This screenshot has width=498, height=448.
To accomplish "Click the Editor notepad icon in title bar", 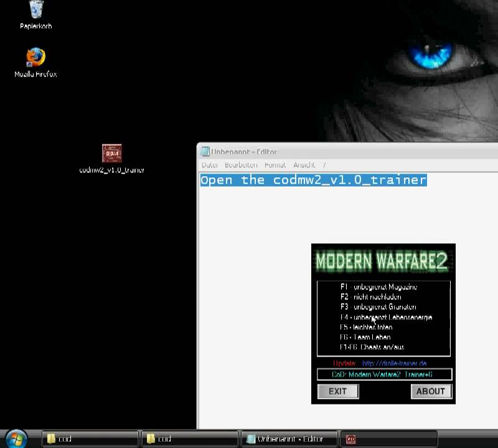I will point(205,151).
